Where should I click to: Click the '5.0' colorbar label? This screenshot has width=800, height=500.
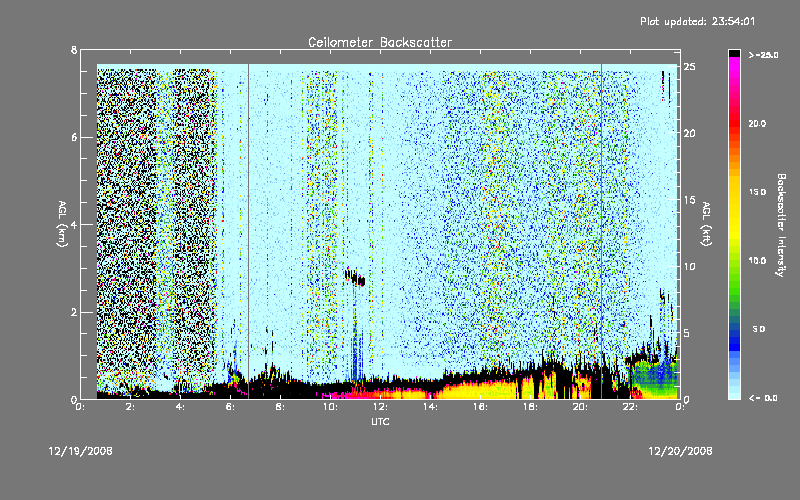click(x=759, y=329)
